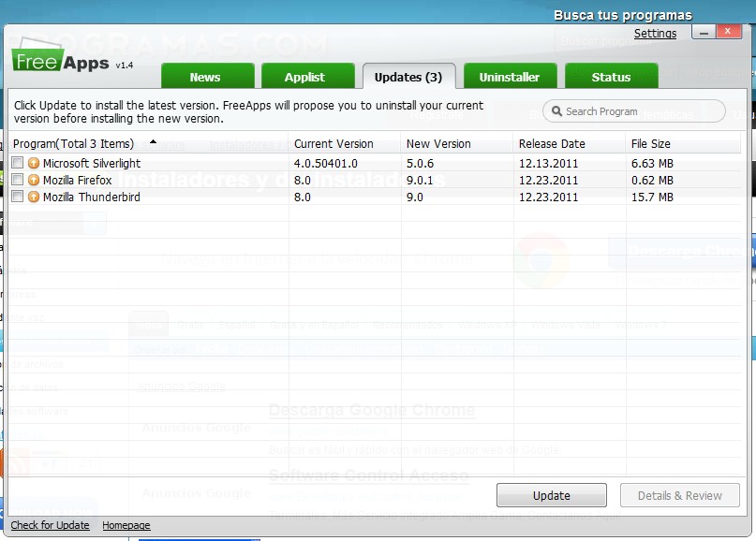Switch to the Applist tab
Image resolution: width=756 pixels, height=541 pixels.
tap(307, 76)
